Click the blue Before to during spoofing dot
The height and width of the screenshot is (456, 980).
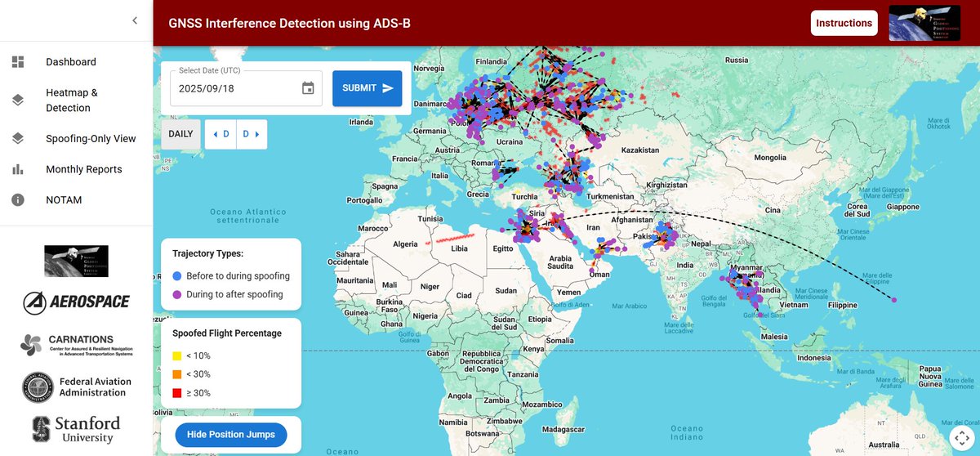tap(177, 276)
